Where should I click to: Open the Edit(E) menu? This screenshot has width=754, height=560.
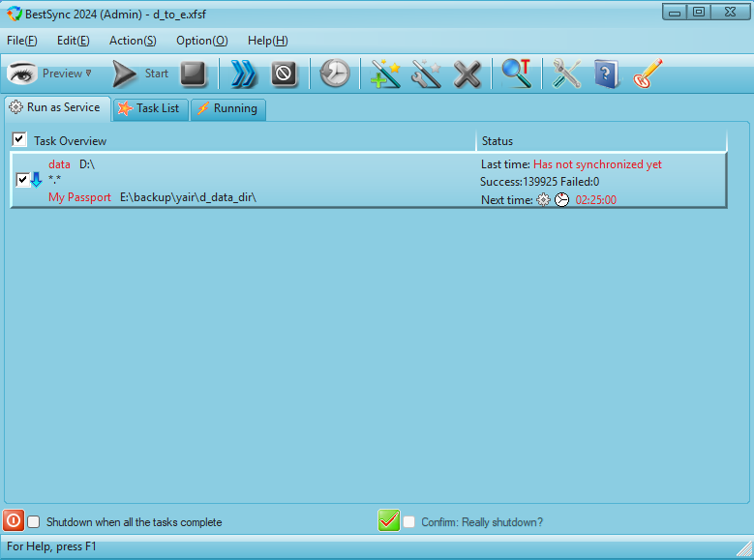(74, 41)
